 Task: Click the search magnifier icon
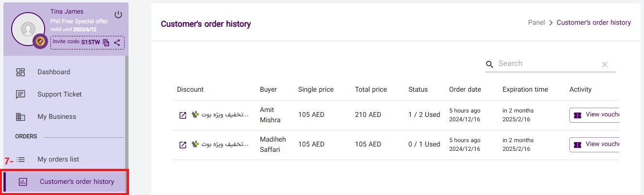pos(490,64)
